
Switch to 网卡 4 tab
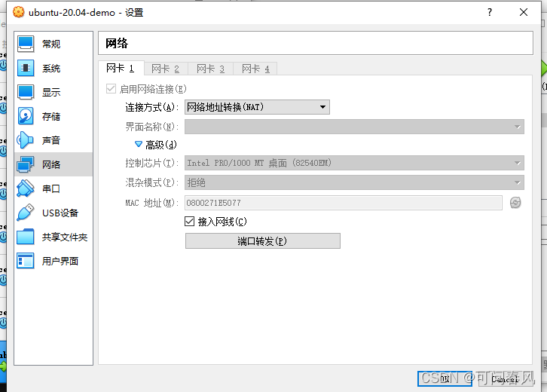(255, 69)
